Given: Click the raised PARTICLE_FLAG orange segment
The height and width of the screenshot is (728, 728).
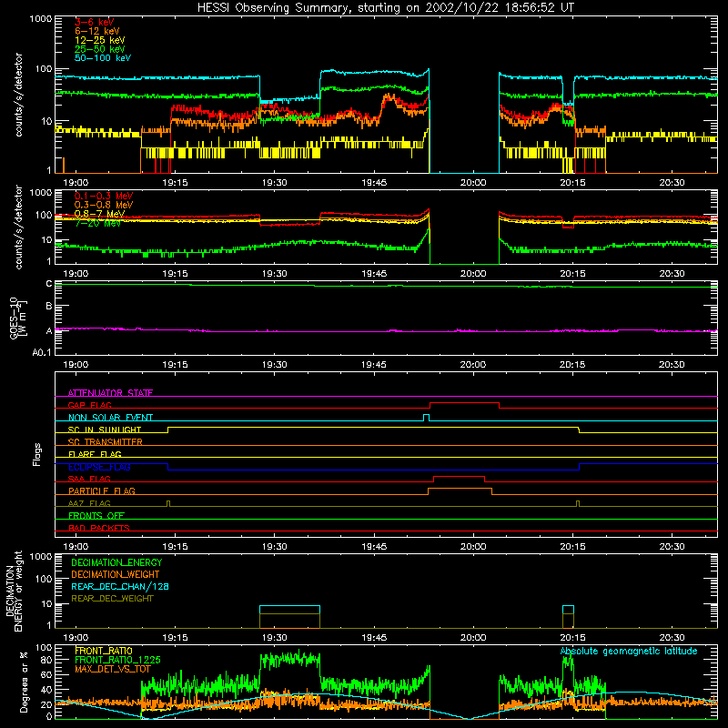Looking at the screenshot, I should 460,489.
